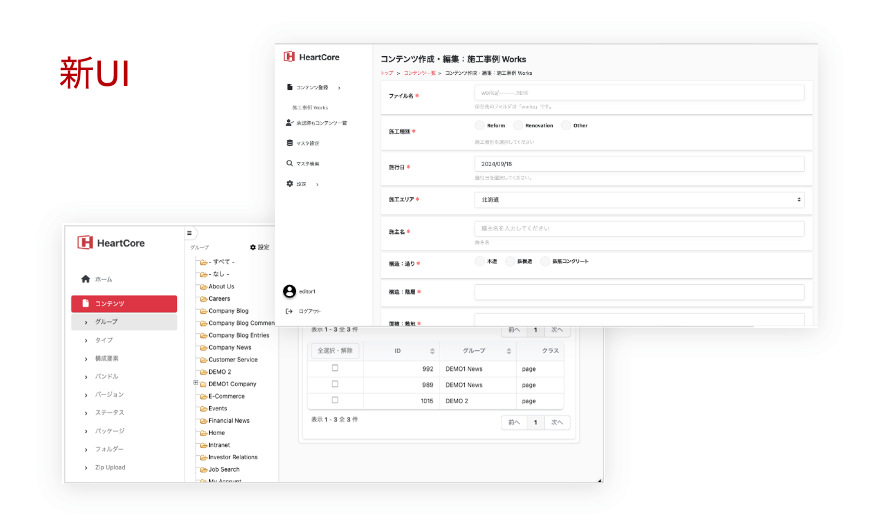Image resolution: width=879 pixels, height=529 pixels.
Task: Select the グループ sidebar menu item
Action: click(107, 322)
